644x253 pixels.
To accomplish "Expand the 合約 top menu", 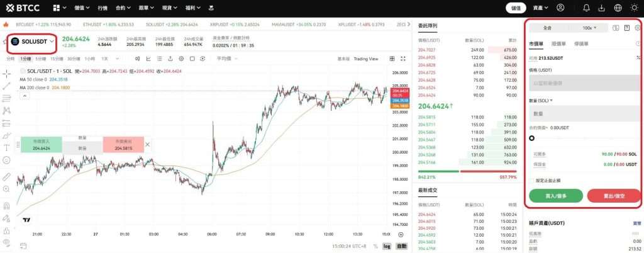I will tap(123, 8).
